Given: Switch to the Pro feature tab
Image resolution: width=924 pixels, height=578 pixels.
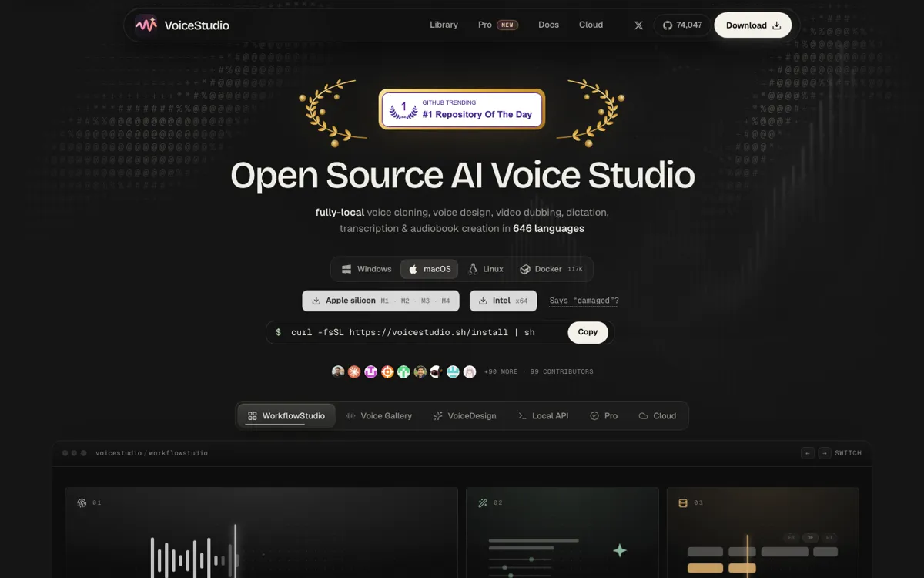Looking at the screenshot, I should tap(604, 415).
